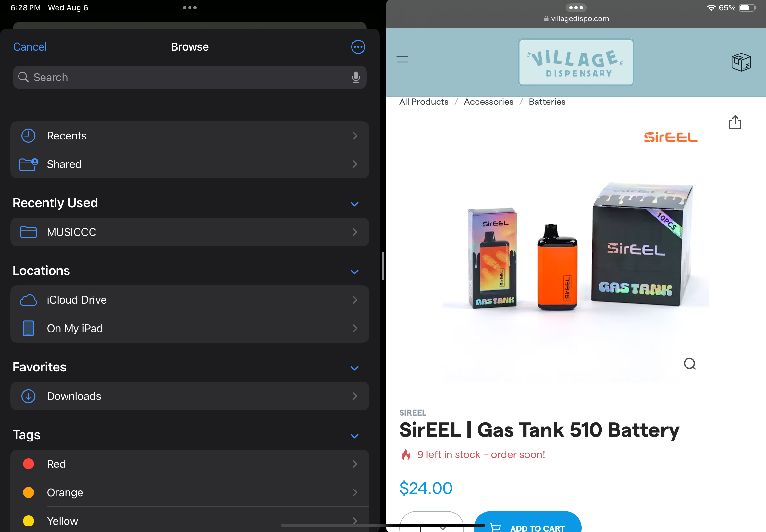Collapse the Locations section
The height and width of the screenshot is (532, 766).
[x=354, y=272]
